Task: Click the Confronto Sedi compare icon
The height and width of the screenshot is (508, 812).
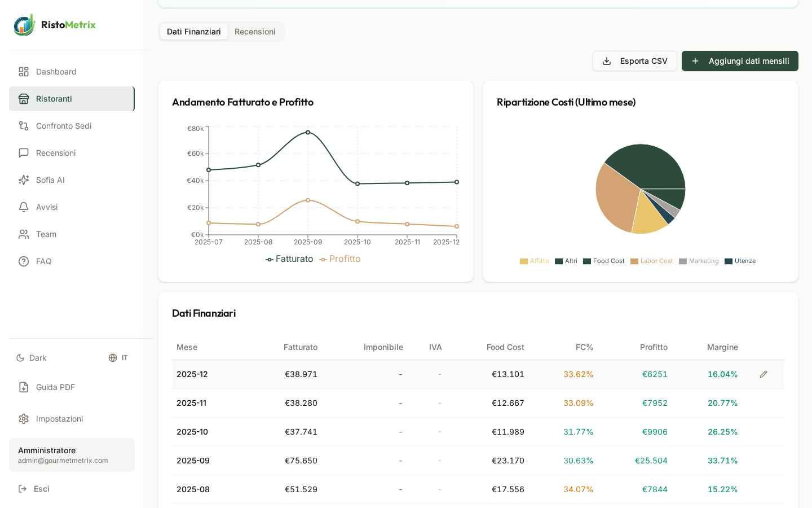Action: 24,126
